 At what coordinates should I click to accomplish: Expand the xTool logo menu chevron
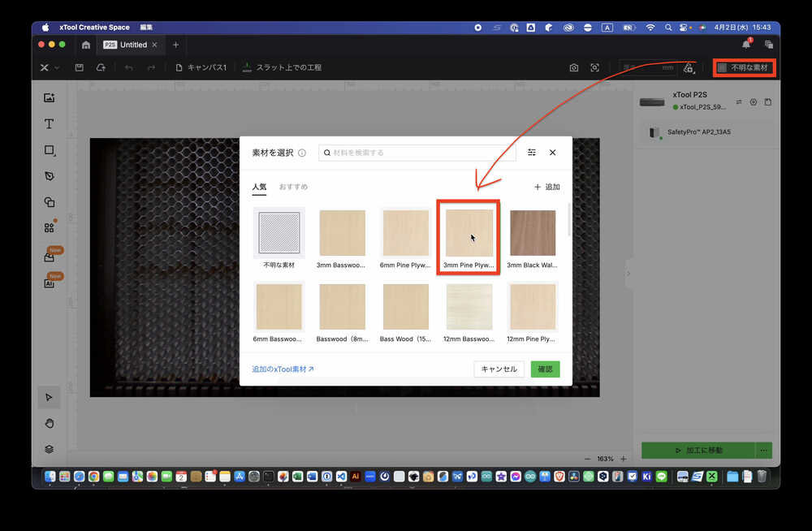point(57,67)
